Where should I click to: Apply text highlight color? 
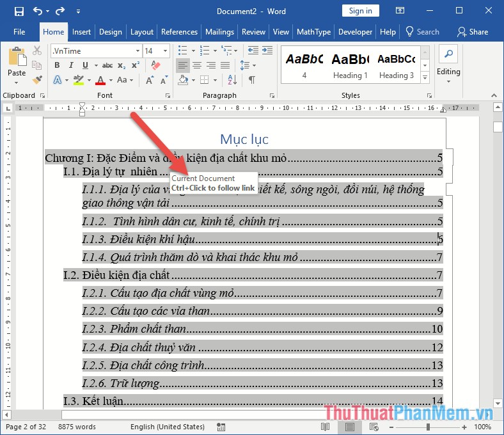79,80
